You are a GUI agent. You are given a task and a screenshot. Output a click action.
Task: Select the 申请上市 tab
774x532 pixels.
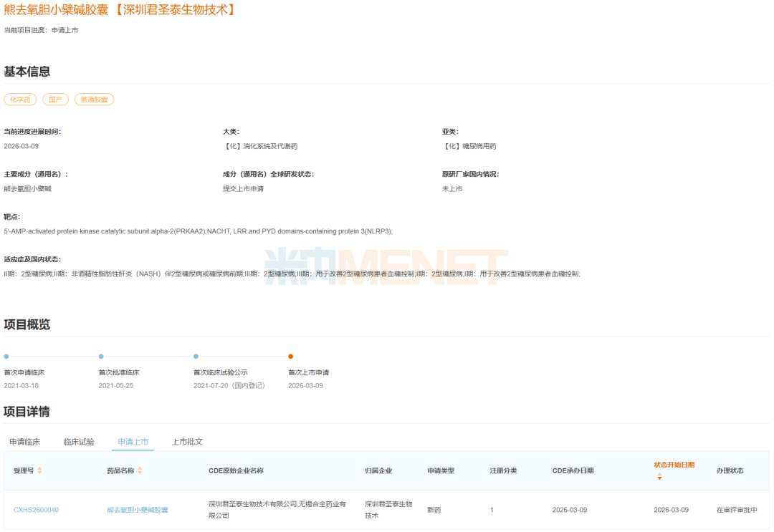point(133,442)
